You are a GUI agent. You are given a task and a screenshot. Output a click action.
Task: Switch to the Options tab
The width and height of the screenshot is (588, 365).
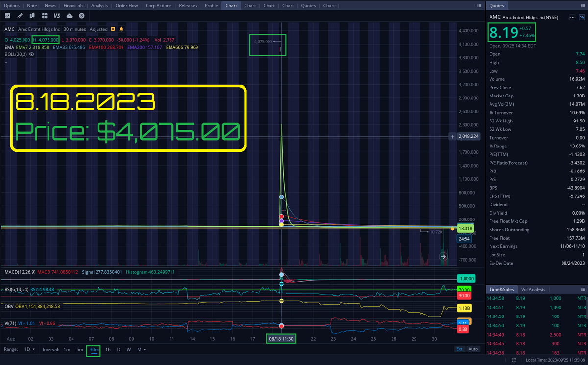12,6
